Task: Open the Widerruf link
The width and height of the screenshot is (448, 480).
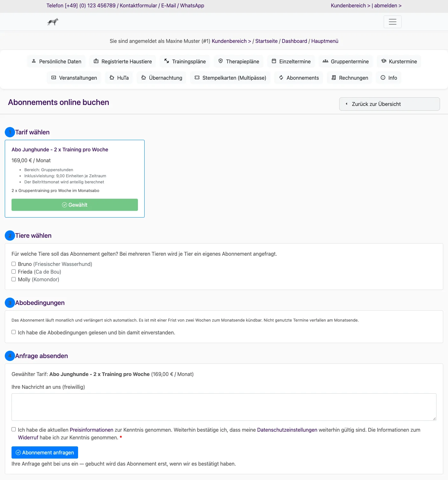Action: pos(28,437)
